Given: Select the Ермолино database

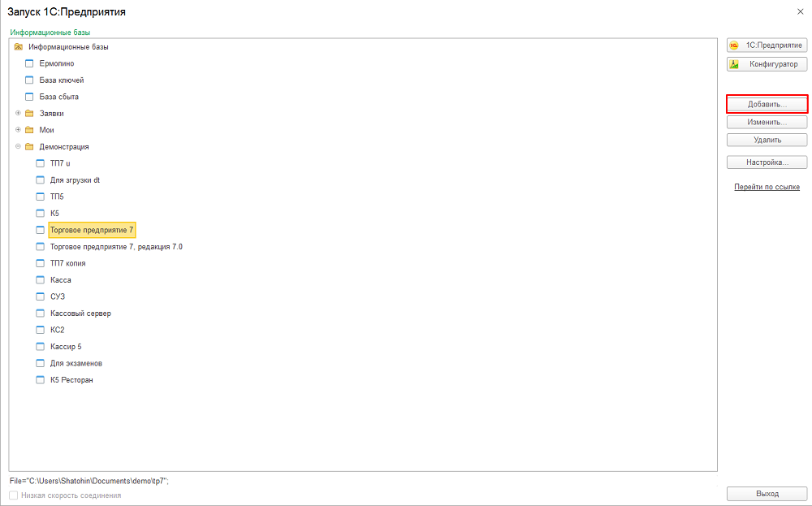Looking at the screenshot, I should [57, 63].
